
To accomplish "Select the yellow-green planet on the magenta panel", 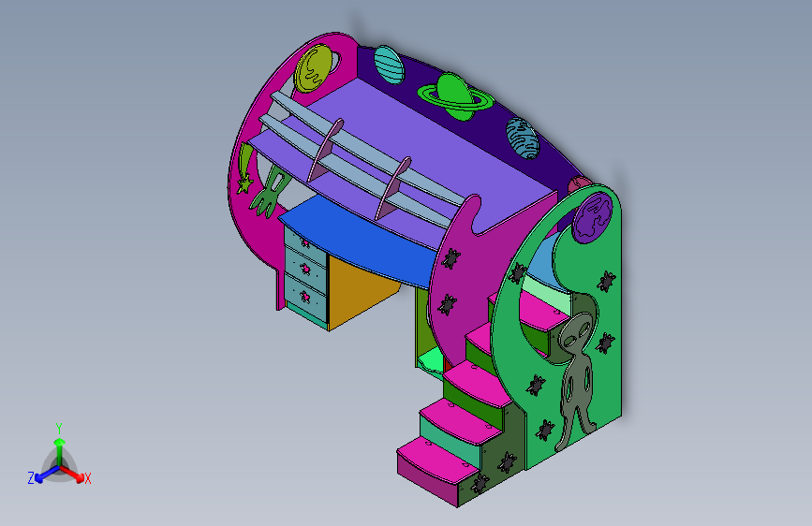I will 313,69.
